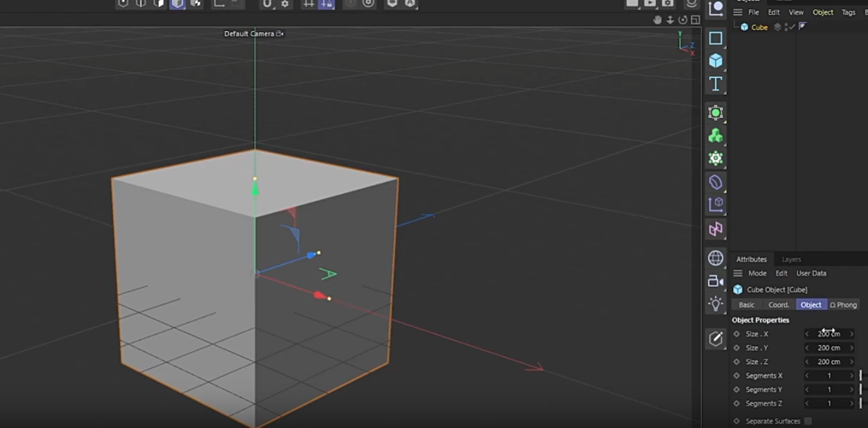The height and width of the screenshot is (428, 868).
Task: Click the Camera object icon
Action: [715, 281]
